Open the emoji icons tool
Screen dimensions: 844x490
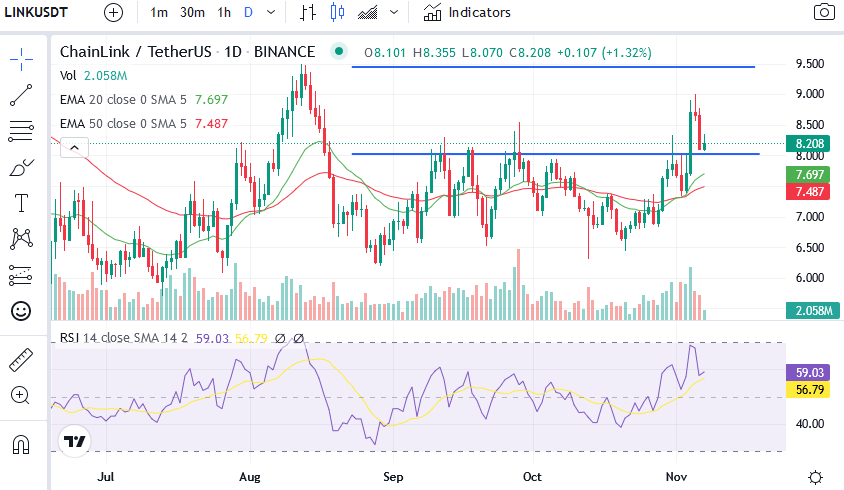pyautogui.click(x=21, y=311)
